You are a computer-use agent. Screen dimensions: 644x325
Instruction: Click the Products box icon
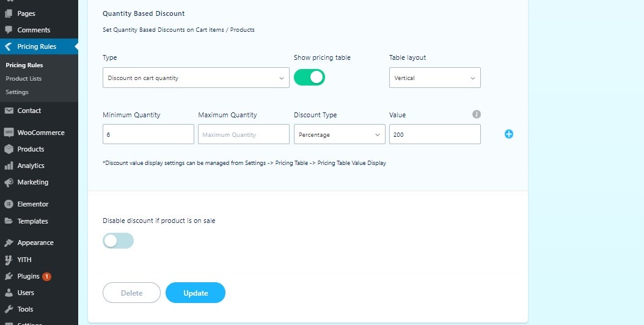coord(9,149)
